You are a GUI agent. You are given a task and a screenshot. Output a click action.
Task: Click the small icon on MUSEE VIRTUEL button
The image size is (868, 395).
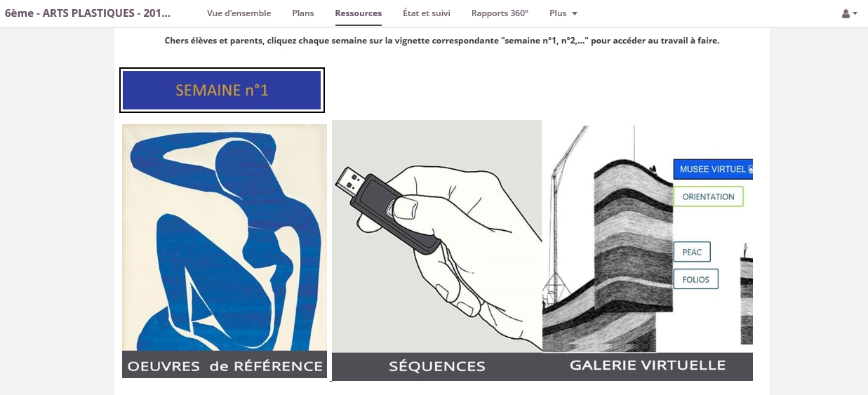click(750, 170)
